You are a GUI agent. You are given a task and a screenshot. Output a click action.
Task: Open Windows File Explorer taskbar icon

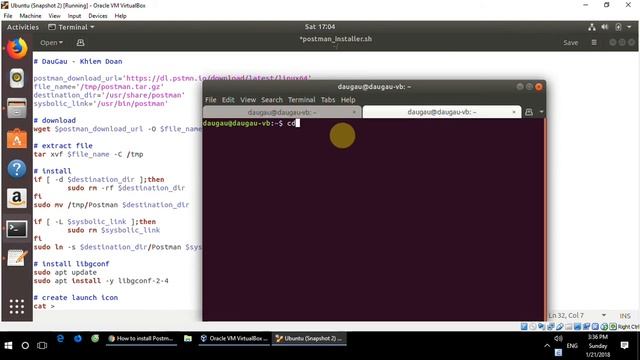(x=188, y=338)
